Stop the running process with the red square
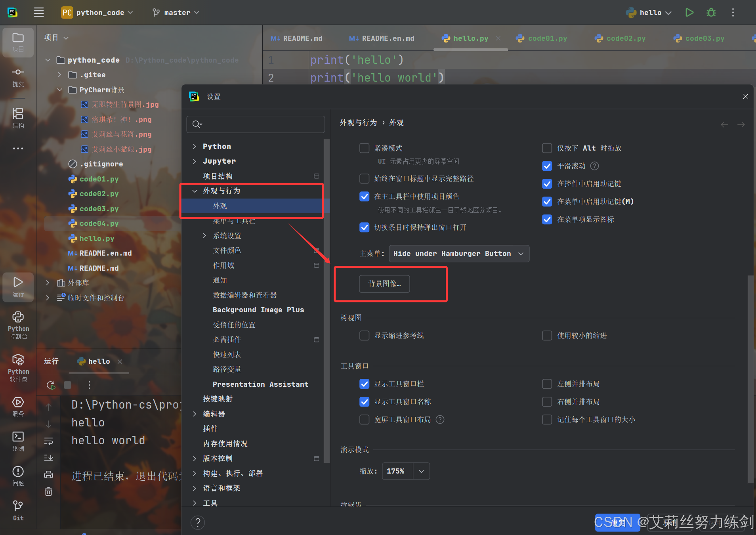 click(x=67, y=385)
